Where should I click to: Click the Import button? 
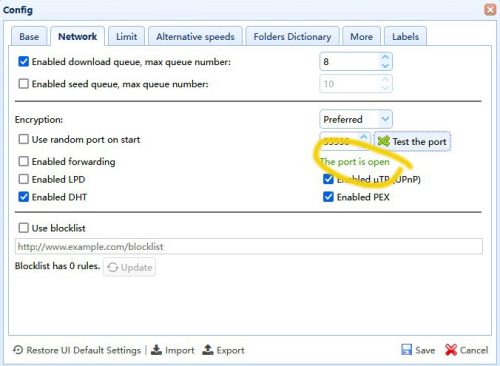(172, 350)
